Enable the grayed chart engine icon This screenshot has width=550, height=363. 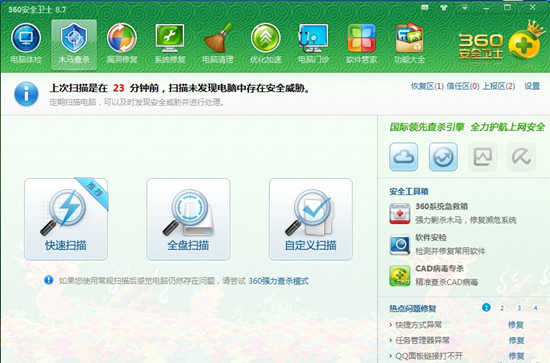[483, 157]
